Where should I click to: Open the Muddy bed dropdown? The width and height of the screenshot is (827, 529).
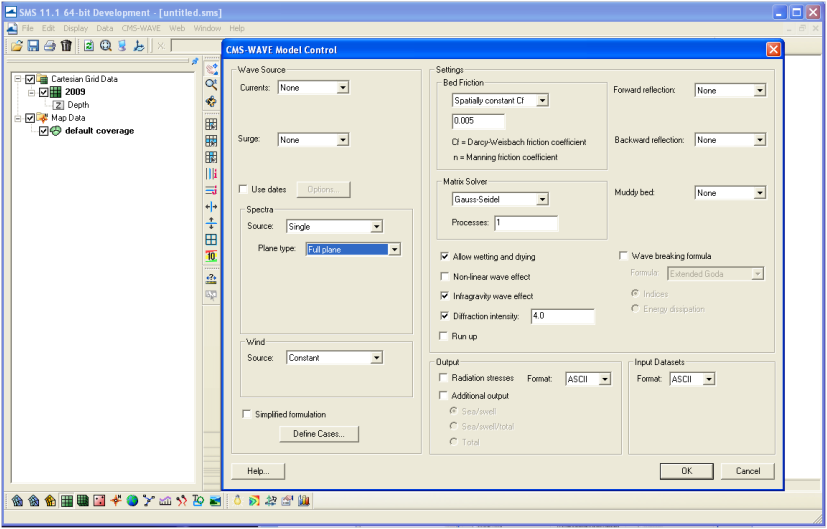[x=730, y=193]
